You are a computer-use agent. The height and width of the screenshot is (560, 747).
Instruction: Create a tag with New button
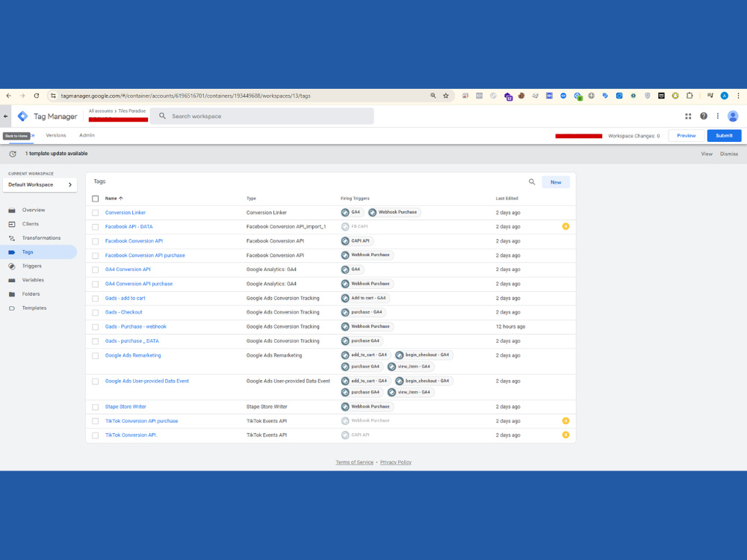[x=556, y=182]
